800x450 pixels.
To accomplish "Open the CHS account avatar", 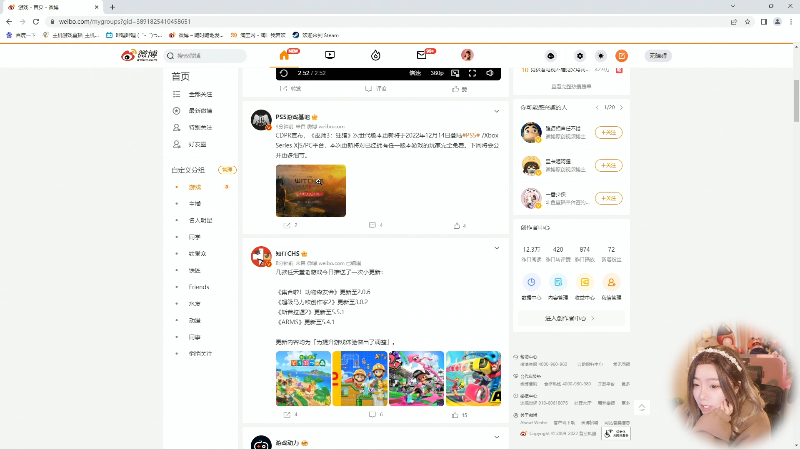I will pos(261,257).
